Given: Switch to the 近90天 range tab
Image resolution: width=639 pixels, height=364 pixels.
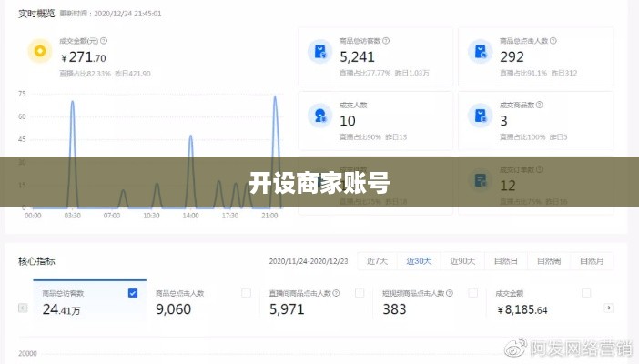Looking at the screenshot, I should point(462,261).
